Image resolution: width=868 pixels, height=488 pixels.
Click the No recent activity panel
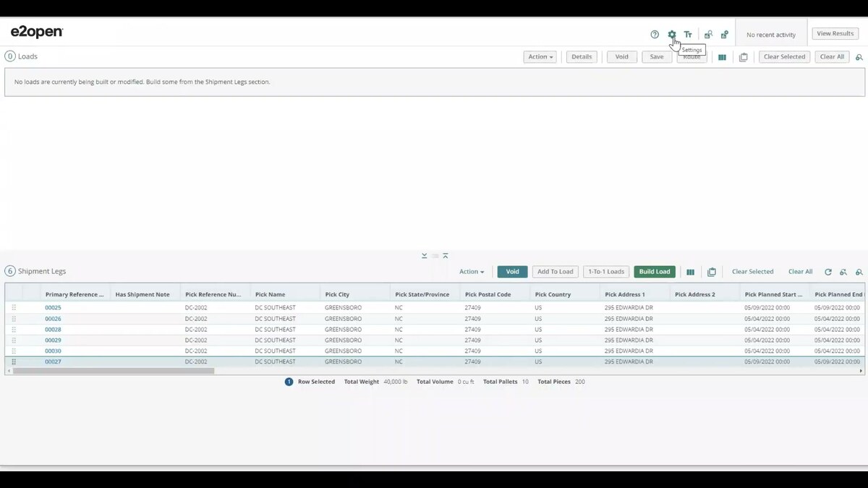click(x=771, y=35)
